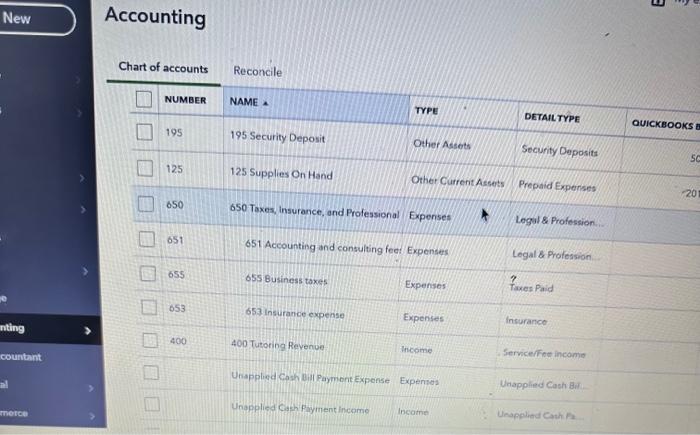Sort by the TYPE column header
This screenshot has width=700, height=435.
click(426, 110)
